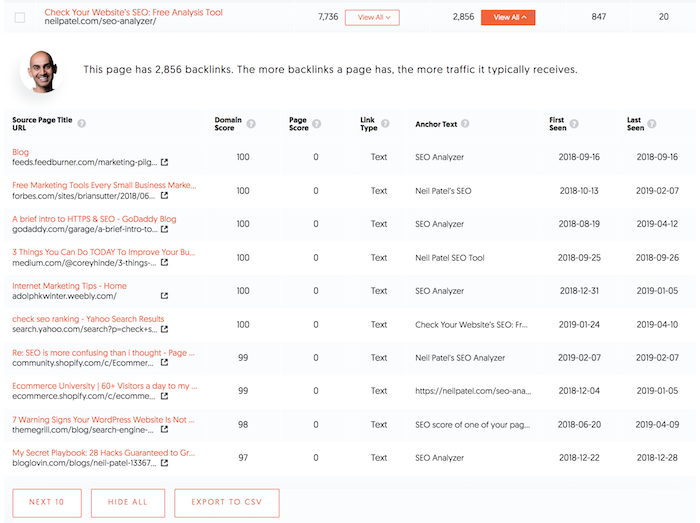The image size is (700, 523).
Task: Click the NEXT 10 button
Action: pyautogui.click(x=47, y=502)
